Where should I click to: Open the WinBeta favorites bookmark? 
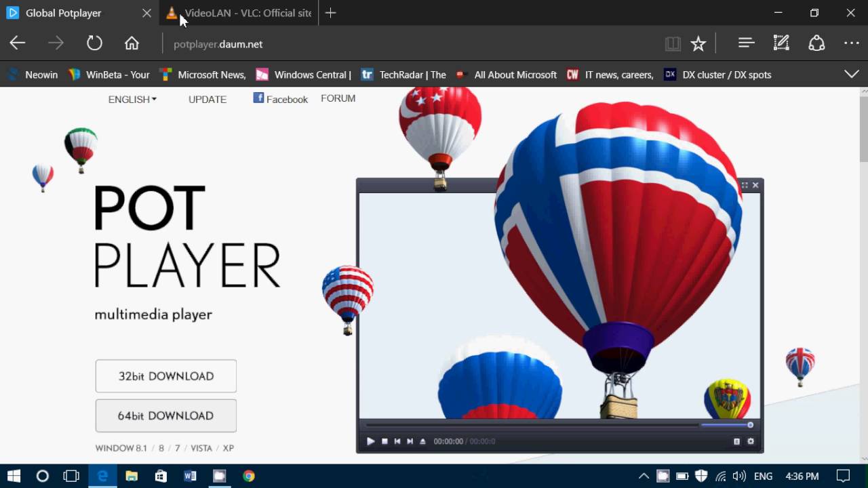[108, 75]
